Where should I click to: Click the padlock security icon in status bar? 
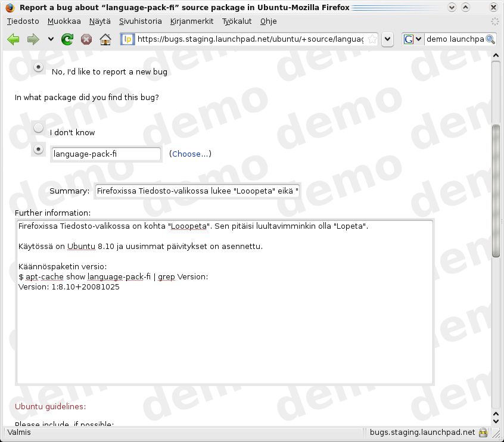point(483,432)
